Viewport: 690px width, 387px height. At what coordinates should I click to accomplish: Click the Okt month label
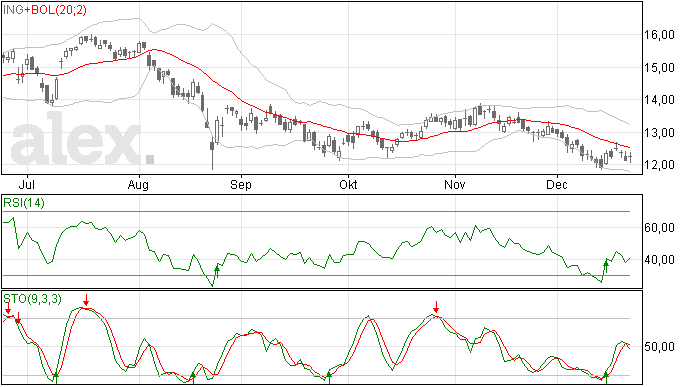click(x=348, y=184)
